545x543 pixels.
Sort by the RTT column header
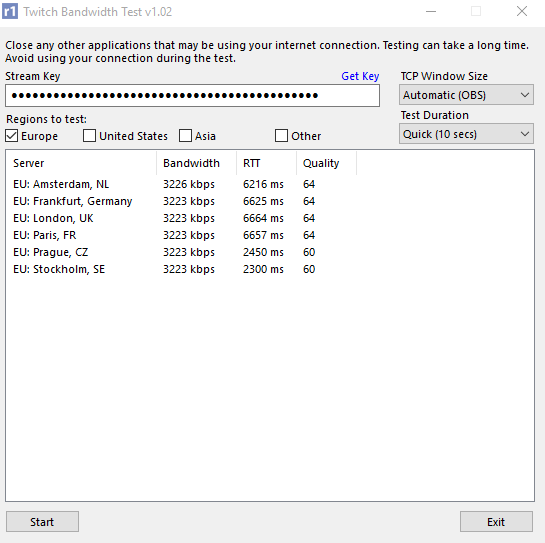pyautogui.click(x=266, y=163)
